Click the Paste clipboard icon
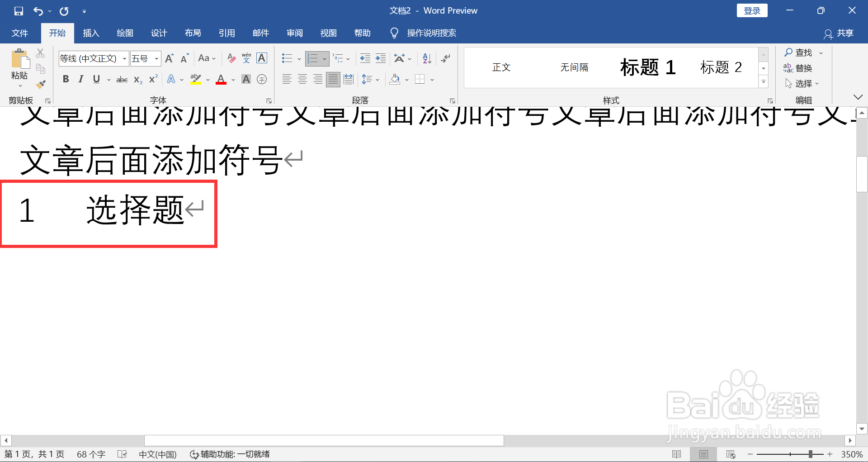This screenshot has width=868, height=462. [19, 59]
